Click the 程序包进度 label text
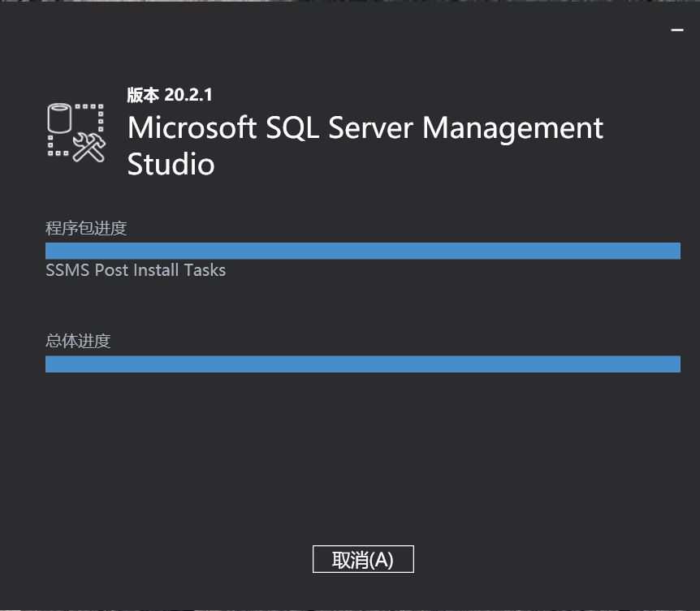This screenshot has height=611, width=700. pos(86,228)
